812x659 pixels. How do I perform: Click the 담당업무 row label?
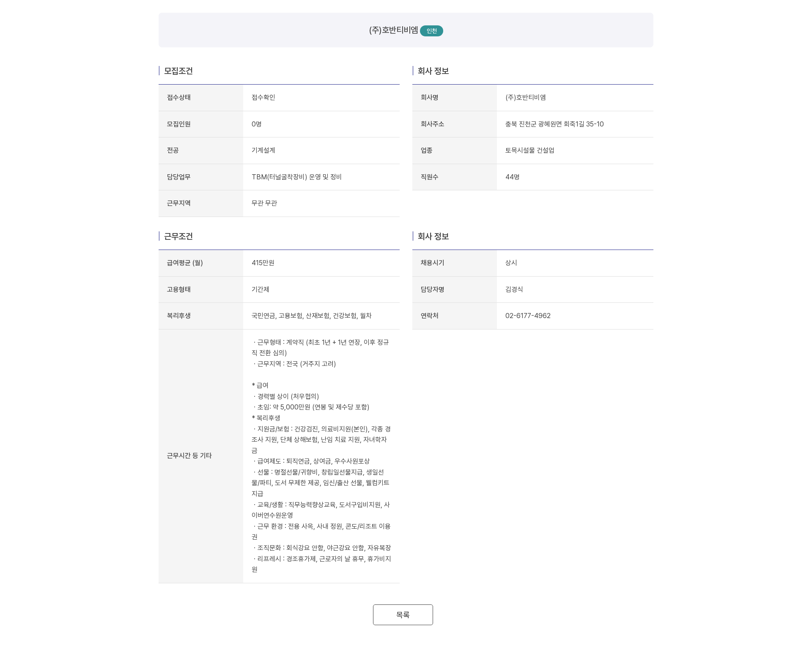[x=179, y=177]
